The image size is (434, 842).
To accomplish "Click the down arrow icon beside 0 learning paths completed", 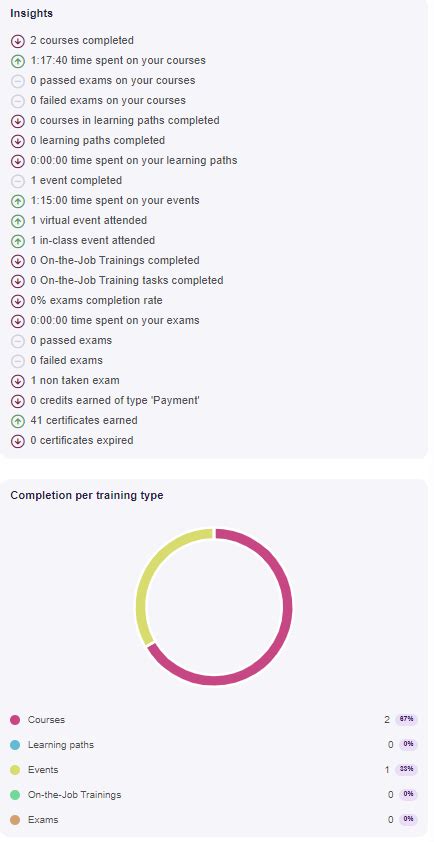I will coord(18,141).
